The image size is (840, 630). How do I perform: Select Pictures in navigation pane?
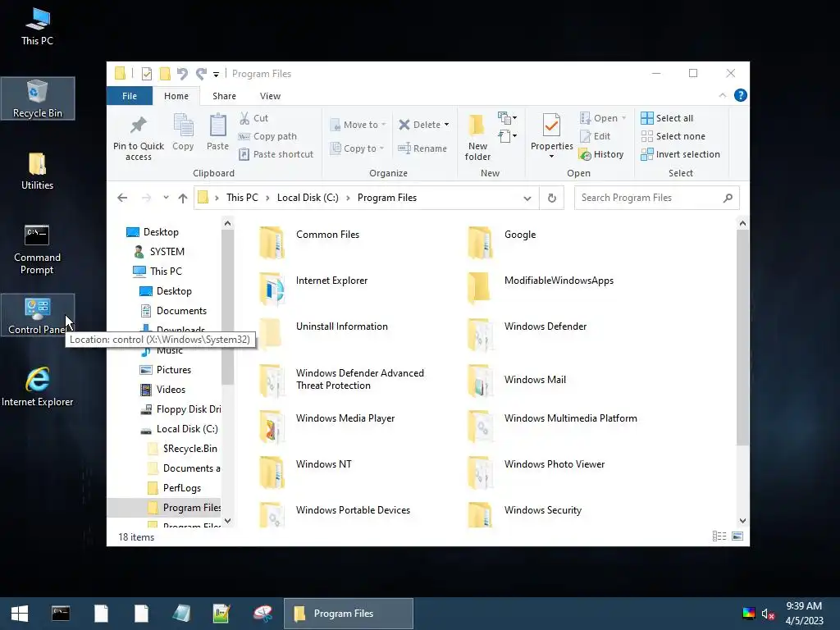click(173, 370)
